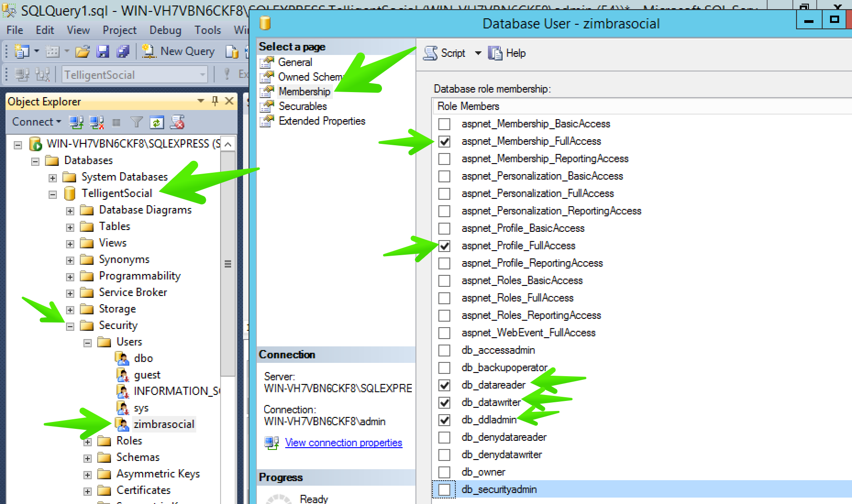The width and height of the screenshot is (852, 504).
Task: Select the Asymmetric Keys folder
Action: pos(158,474)
